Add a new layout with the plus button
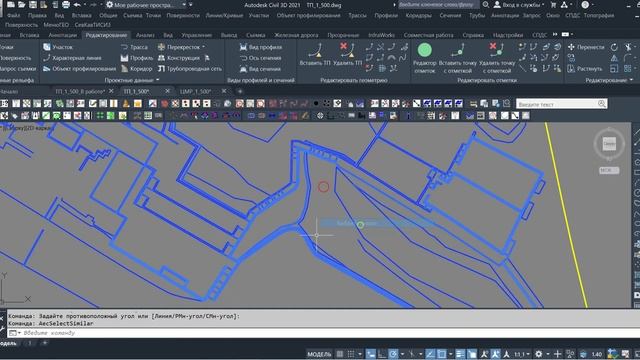The width and height of the screenshot is (640, 360). click(44, 343)
